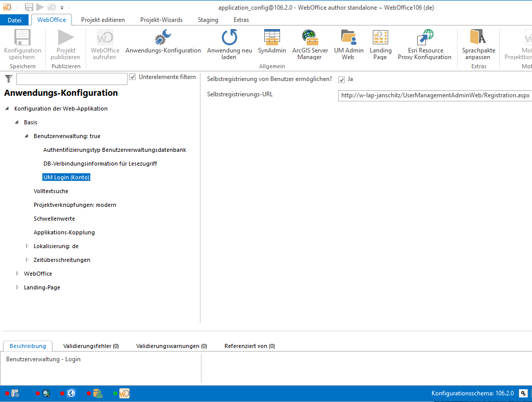Click the filter funnel icon
Screen dimensions: 532x402
(8, 78)
